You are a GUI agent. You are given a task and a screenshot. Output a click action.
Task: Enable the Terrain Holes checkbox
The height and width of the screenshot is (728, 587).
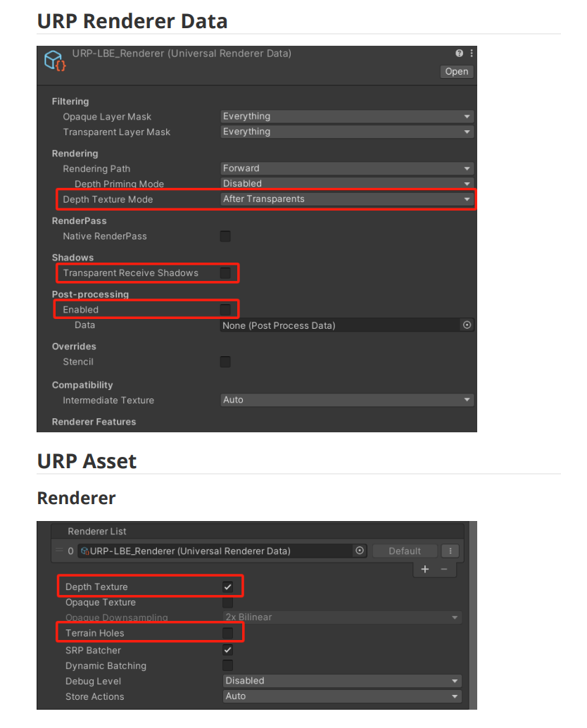click(x=228, y=633)
